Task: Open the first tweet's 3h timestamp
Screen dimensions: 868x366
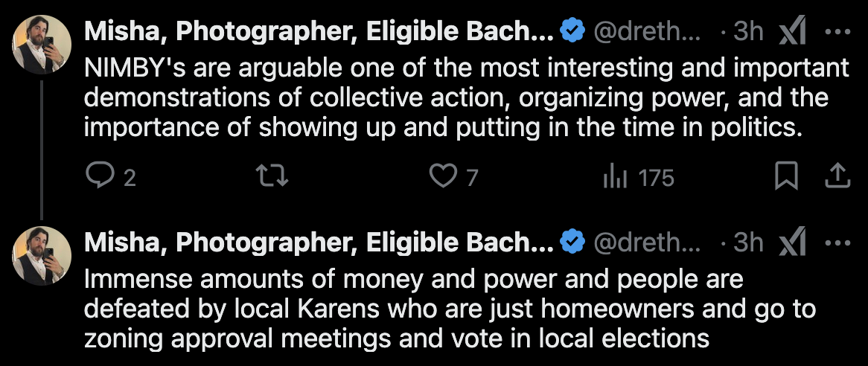Action: click(748, 31)
